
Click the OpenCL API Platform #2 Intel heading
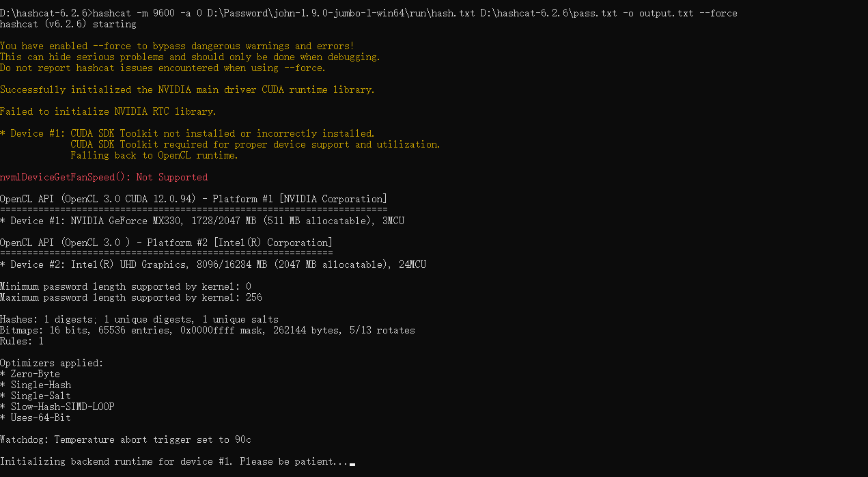[x=167, y=243]
